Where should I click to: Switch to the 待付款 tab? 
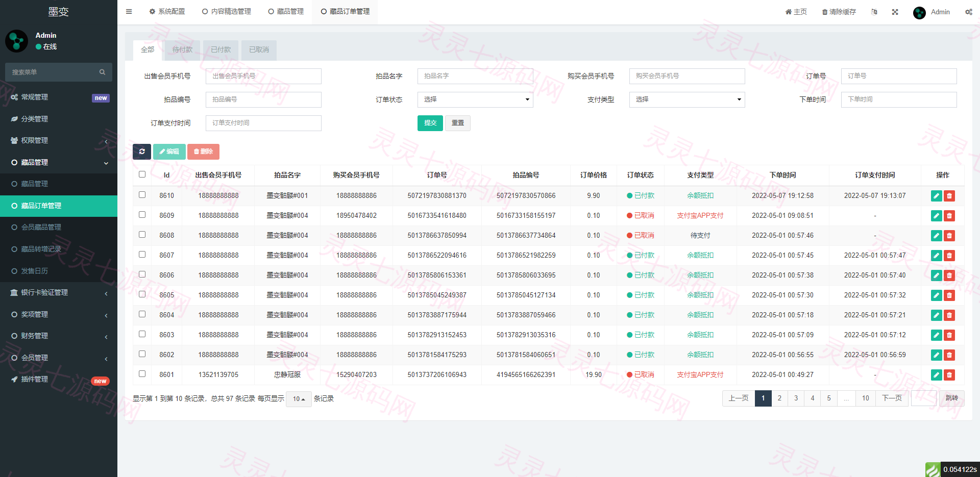click(x=182, y=50)
